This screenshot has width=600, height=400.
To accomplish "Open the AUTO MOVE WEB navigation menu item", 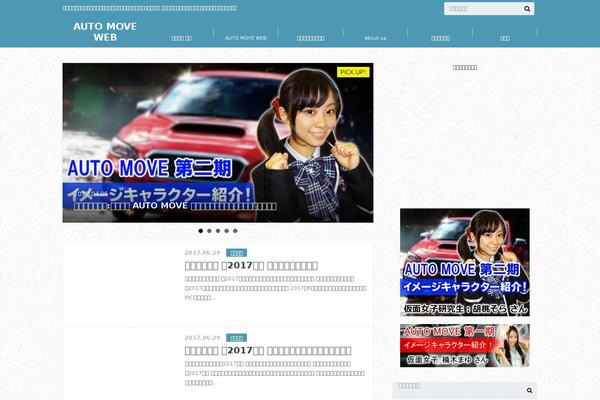I will 246,38.
